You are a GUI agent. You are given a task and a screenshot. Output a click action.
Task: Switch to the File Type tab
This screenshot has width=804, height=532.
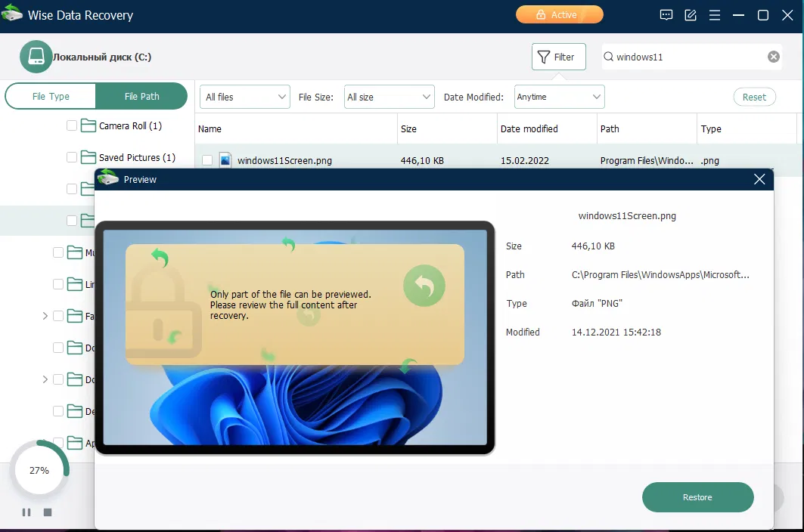click(x=51, y=97)
